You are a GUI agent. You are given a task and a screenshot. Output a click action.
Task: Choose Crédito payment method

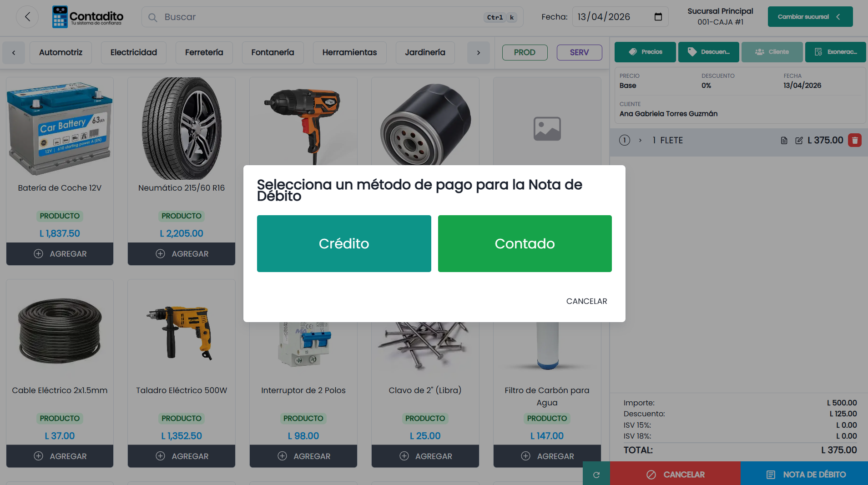(344, 243)
